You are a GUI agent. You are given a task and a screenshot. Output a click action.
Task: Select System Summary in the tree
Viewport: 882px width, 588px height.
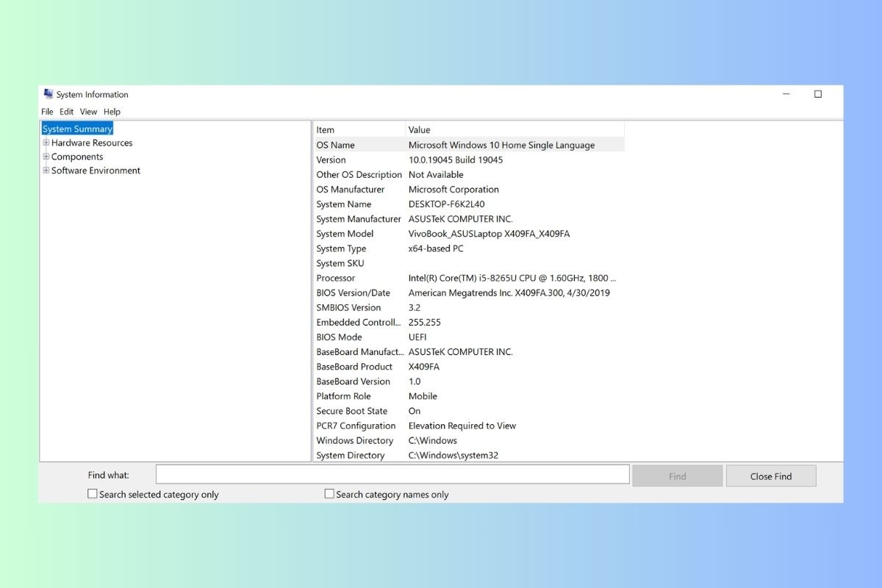pyautogui.click(x=77, y=129)
